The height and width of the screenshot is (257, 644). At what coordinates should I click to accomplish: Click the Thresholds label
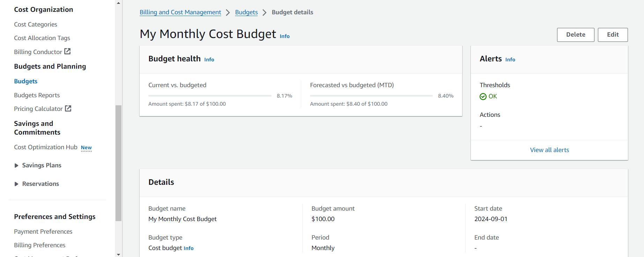pyautogui.click(x=495, y=85)
